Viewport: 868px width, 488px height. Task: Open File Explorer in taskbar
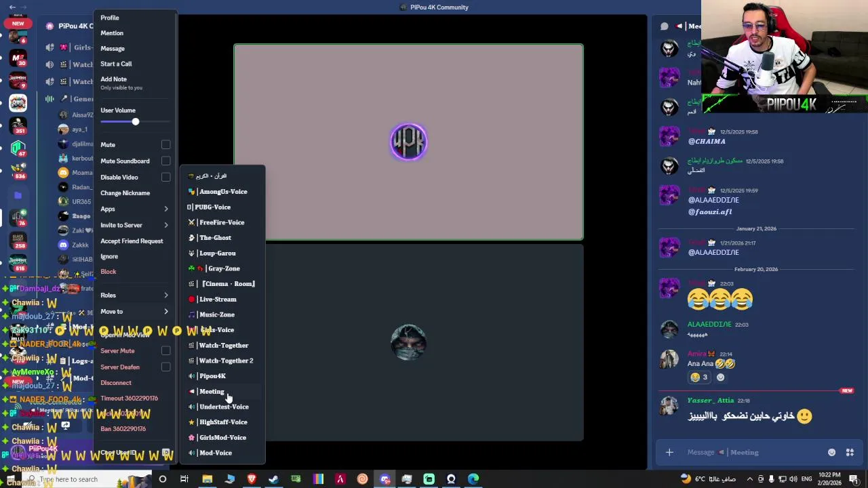click(x=207, y=479)
